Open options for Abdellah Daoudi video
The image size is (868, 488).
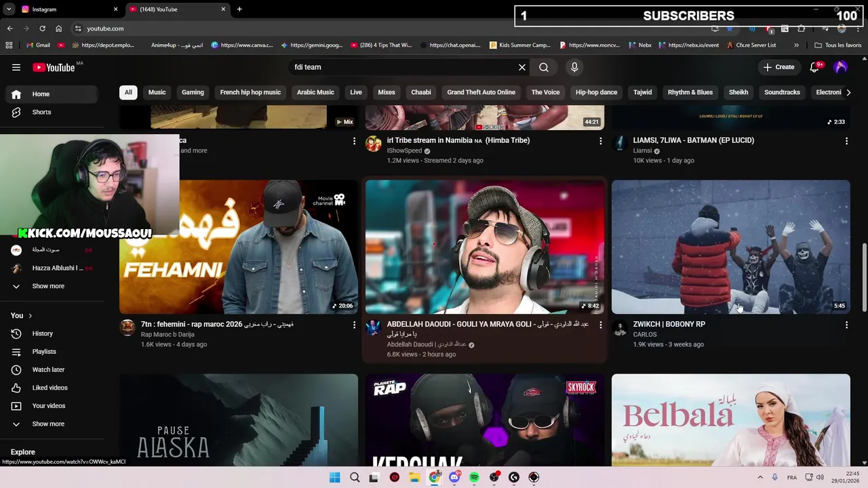(x=600, y=325)
